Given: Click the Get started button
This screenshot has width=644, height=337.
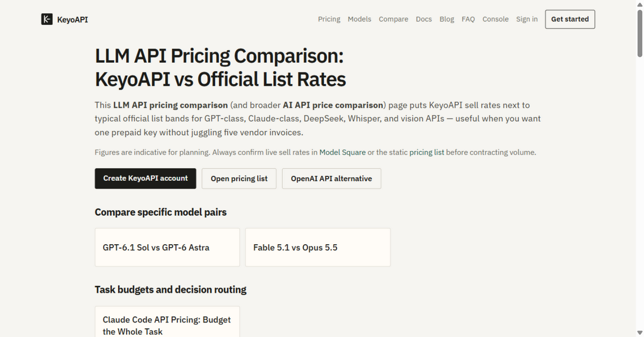Looking at the screenshot, I should 570,19.
